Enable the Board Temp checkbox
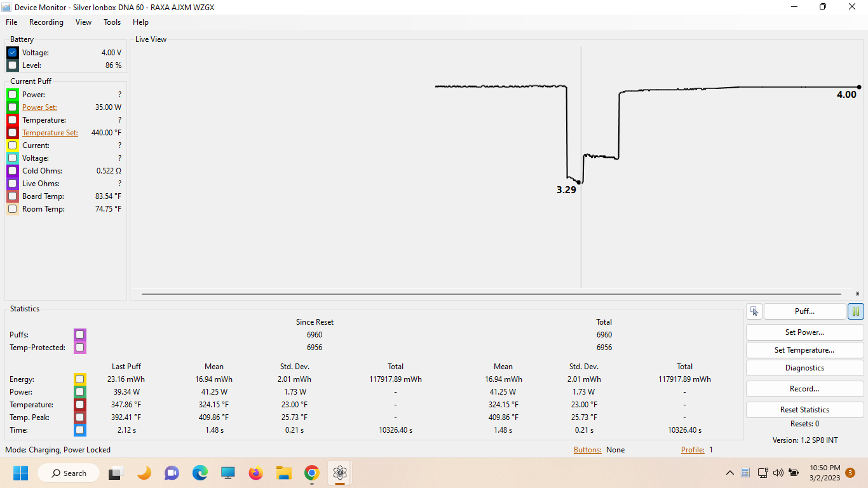868x488 pixels. tap(13, 196)
